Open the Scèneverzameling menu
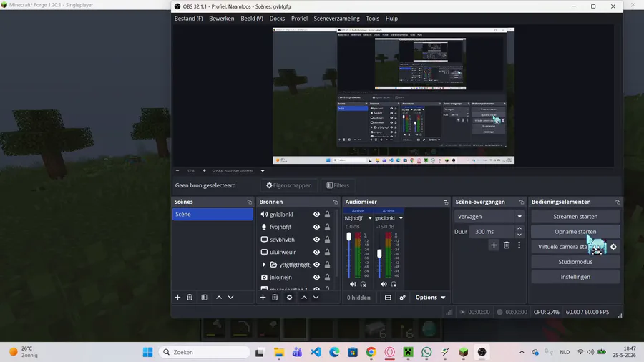The width and height of the screenshot is (644, 362). pos(336,19)
